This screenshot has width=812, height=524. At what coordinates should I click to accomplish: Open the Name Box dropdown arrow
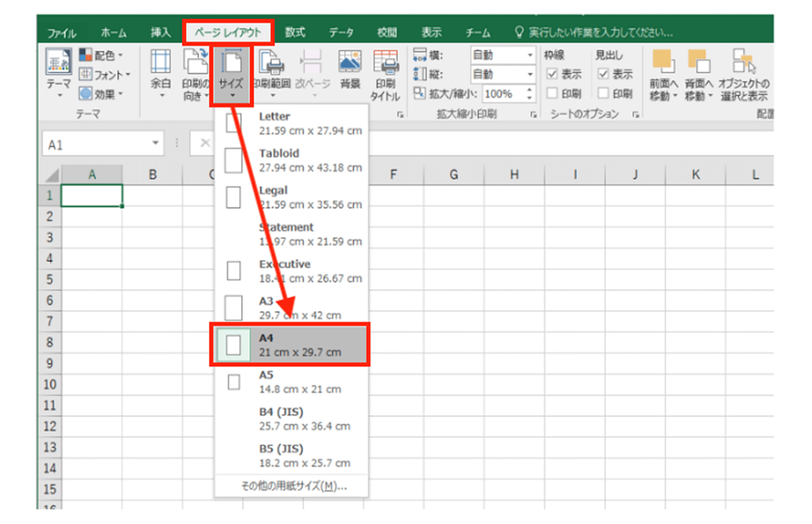pyautogui.click(x=155, y=144)
